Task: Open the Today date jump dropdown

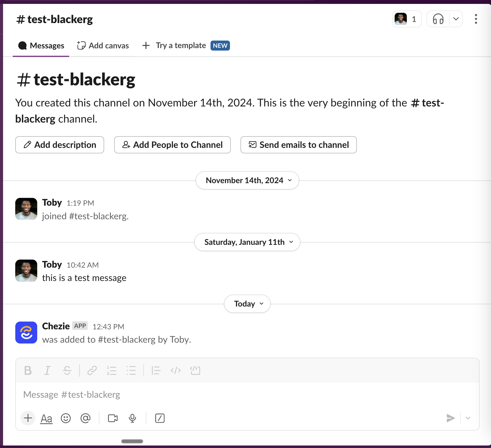Action: click(247, 304)
